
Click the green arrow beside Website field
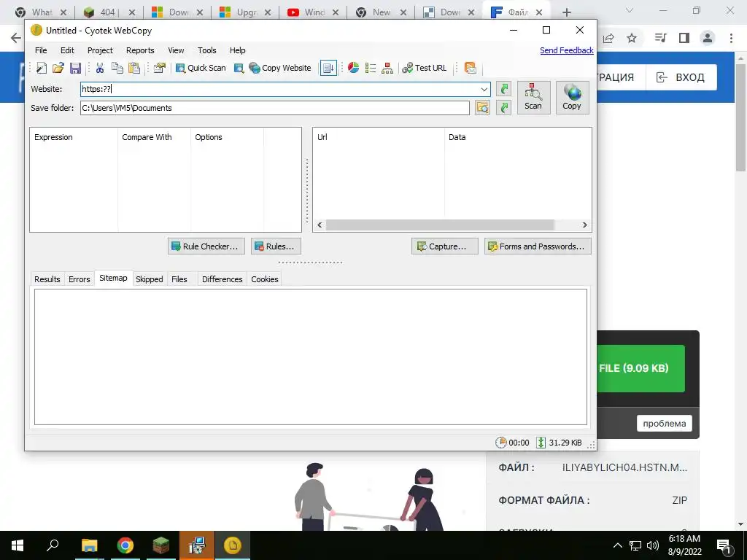[503, 89]
